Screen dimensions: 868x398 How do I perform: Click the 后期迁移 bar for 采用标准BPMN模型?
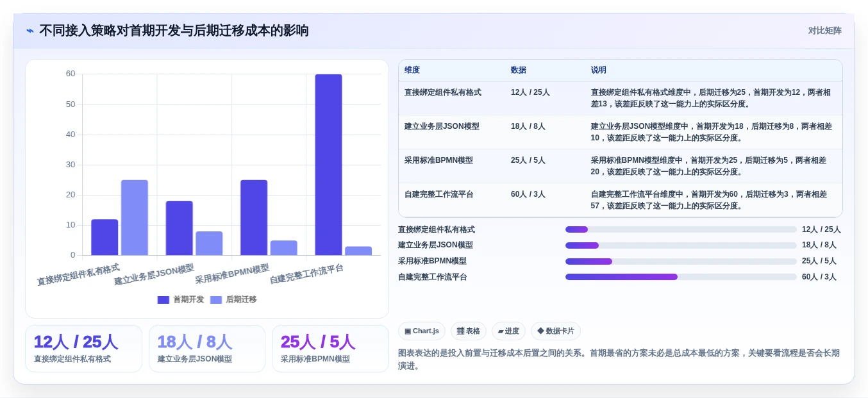click(x=284, y=248)
